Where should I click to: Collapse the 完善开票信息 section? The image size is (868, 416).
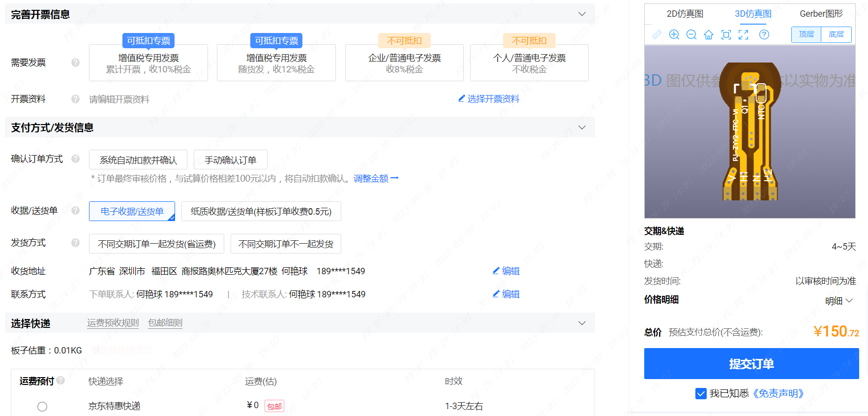click(x=582, y=14)
